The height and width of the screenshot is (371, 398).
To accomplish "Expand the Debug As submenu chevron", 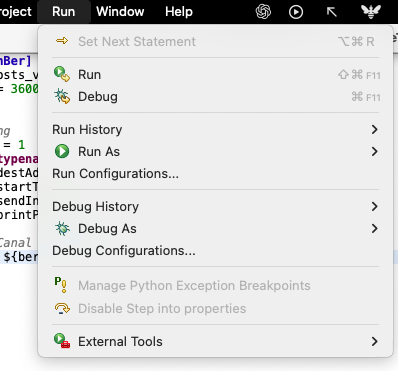I will coord(375,228).
